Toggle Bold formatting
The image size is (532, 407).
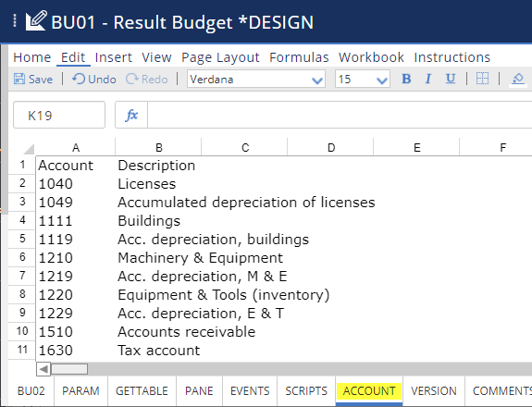[406, 79]
